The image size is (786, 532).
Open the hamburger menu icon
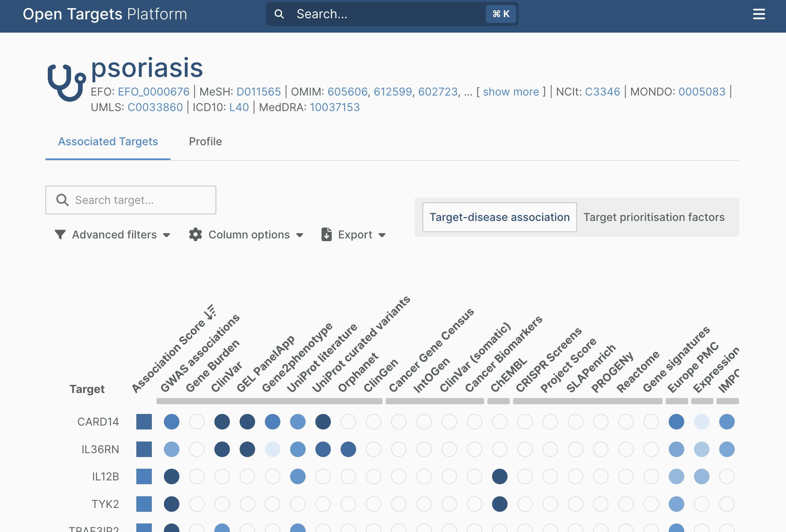(758, 14)
